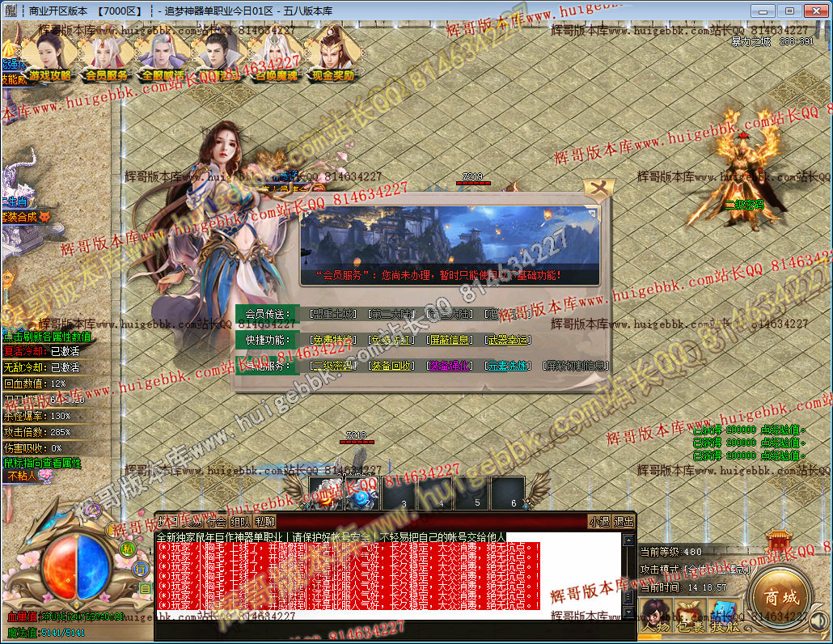Open the 包裹 inventory bag icon

pos(688,616)
